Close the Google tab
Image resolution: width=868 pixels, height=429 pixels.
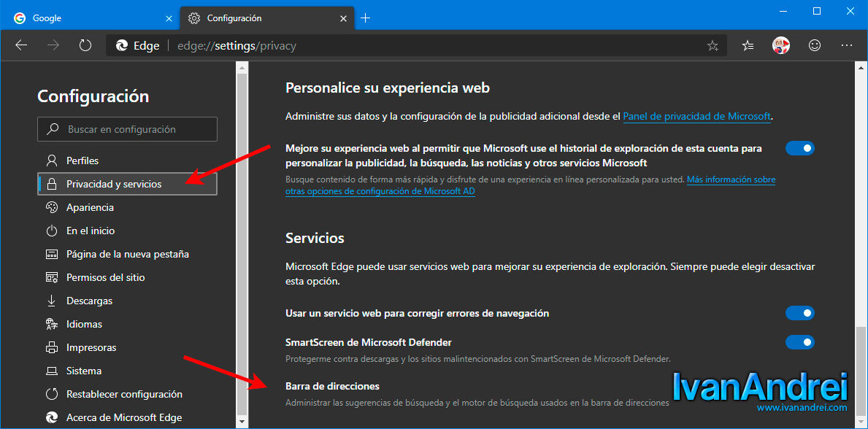pyautogui.click(x=169, y=18)
